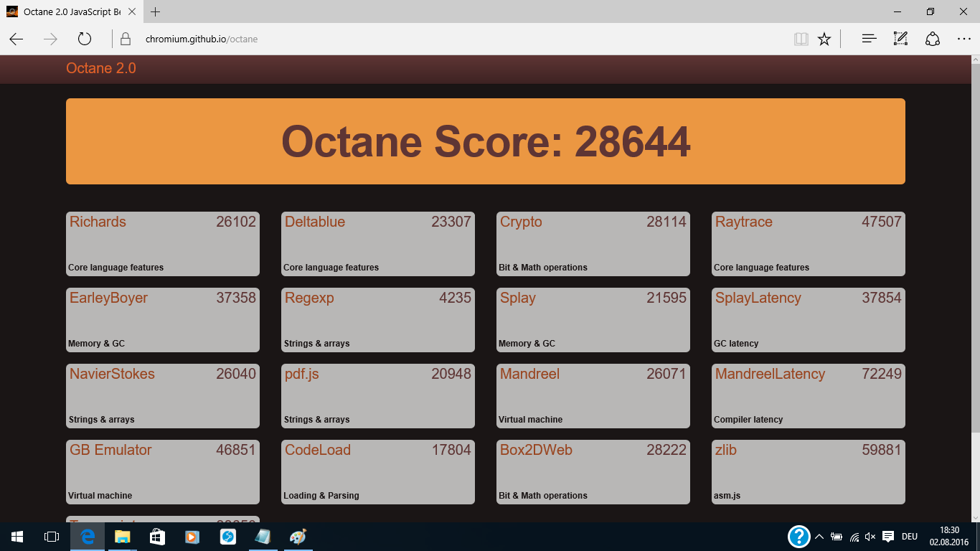Open the Action Center notifications

[x=888, y=537]
